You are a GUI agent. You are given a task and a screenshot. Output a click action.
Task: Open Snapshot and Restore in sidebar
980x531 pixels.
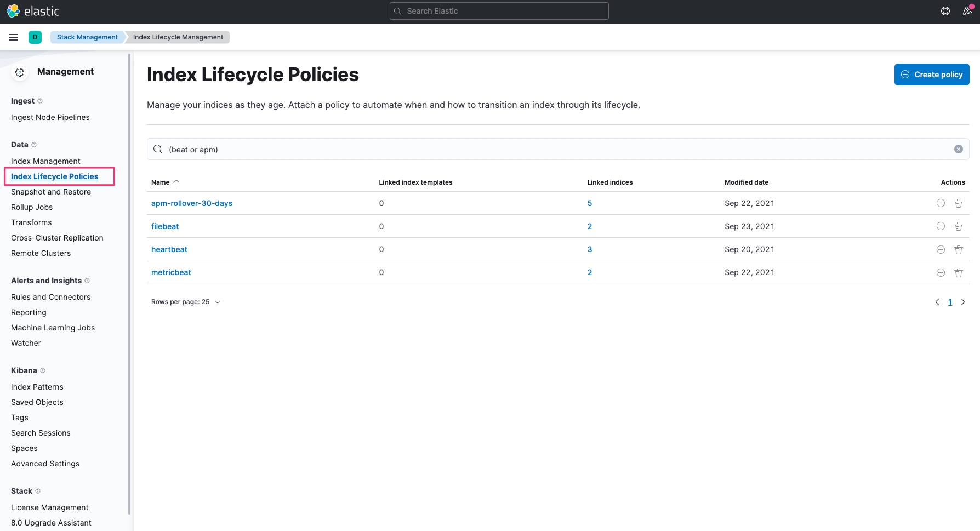coord(51,192)
